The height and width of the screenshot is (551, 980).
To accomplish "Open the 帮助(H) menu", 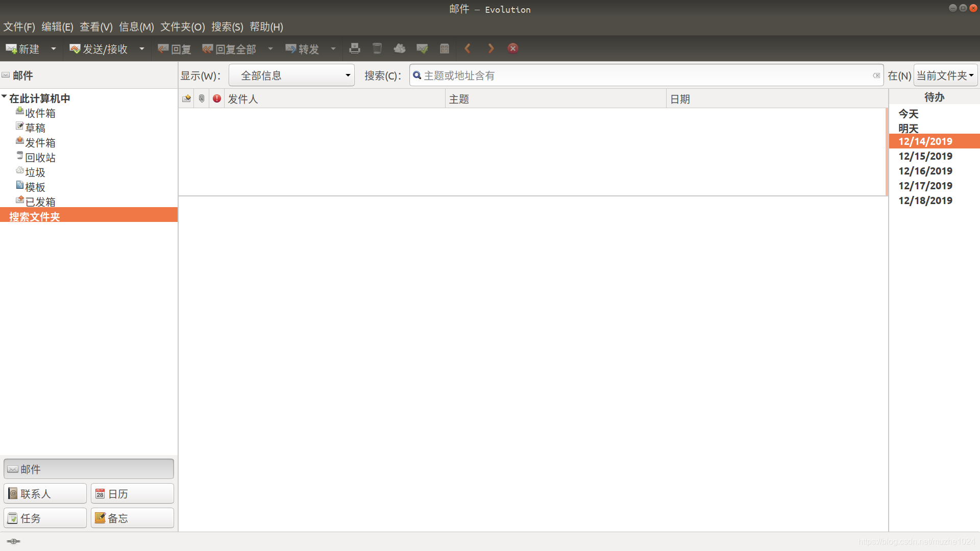I will pos(266,27).
